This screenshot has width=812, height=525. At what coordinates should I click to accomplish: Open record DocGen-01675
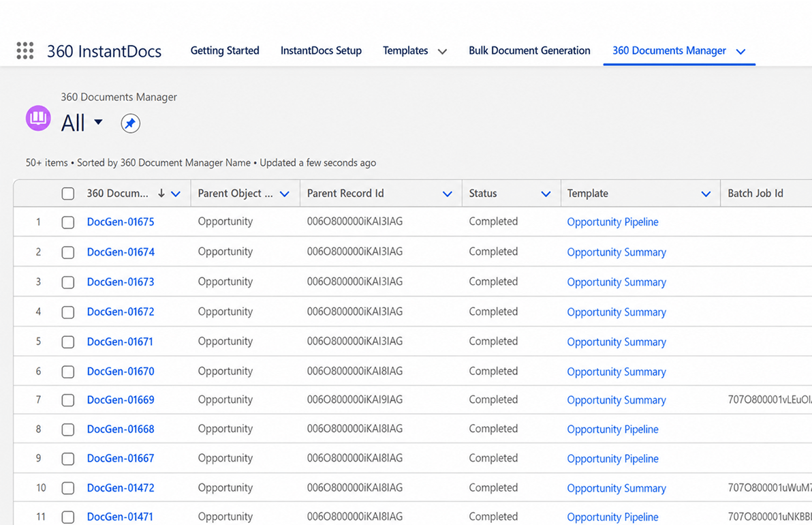[x=121, y=222]
